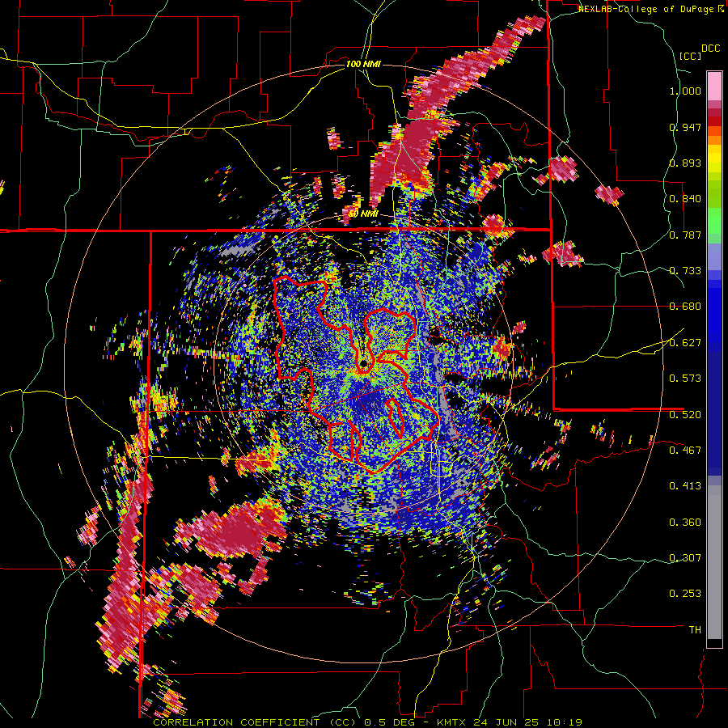
Task: Click the CORRELATION COEFFICIENT (CC) caption text
Action: [255, 722]
